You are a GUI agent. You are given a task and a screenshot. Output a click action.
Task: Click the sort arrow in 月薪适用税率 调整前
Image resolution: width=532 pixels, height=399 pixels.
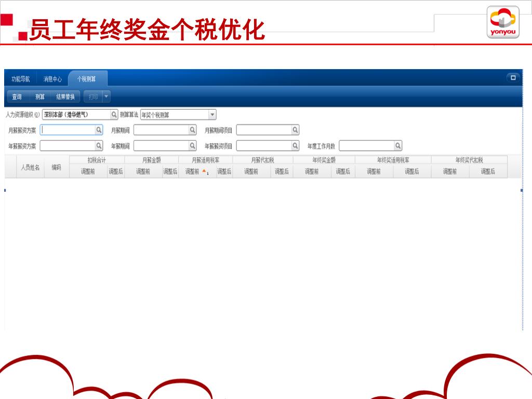[x=204, y=170]
